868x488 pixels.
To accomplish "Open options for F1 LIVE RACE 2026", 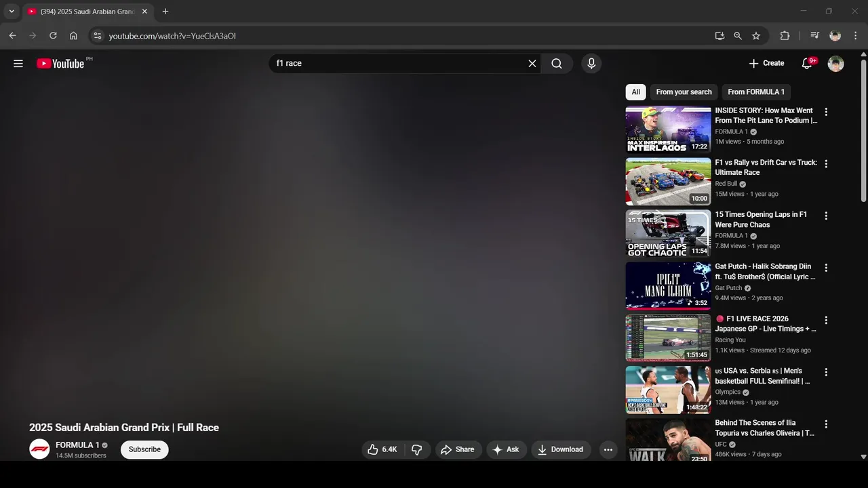I will click(x=826, y=320).
